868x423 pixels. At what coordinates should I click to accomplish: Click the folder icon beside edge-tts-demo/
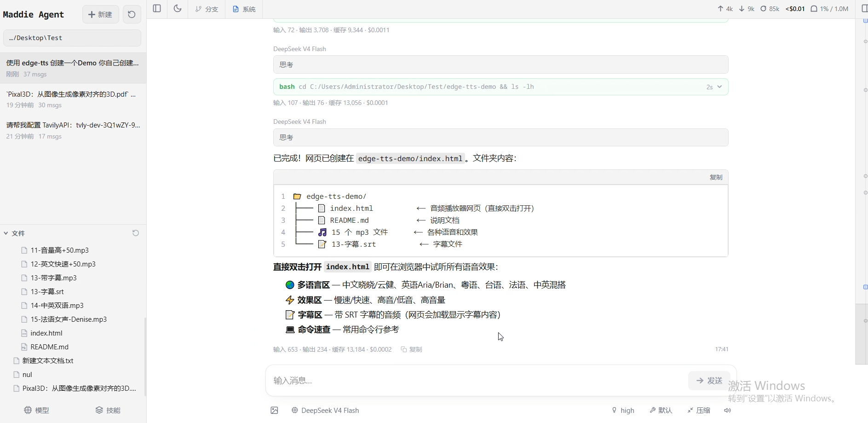[x=297, y=197]
